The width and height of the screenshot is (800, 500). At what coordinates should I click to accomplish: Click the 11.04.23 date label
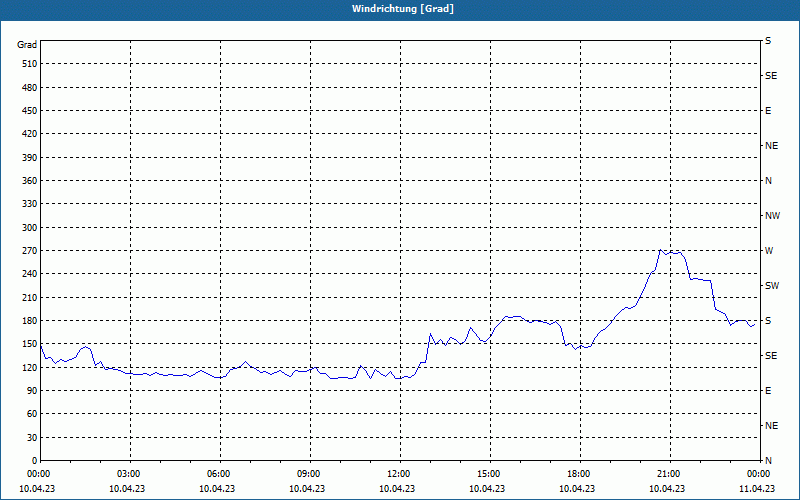coord(757,489)
